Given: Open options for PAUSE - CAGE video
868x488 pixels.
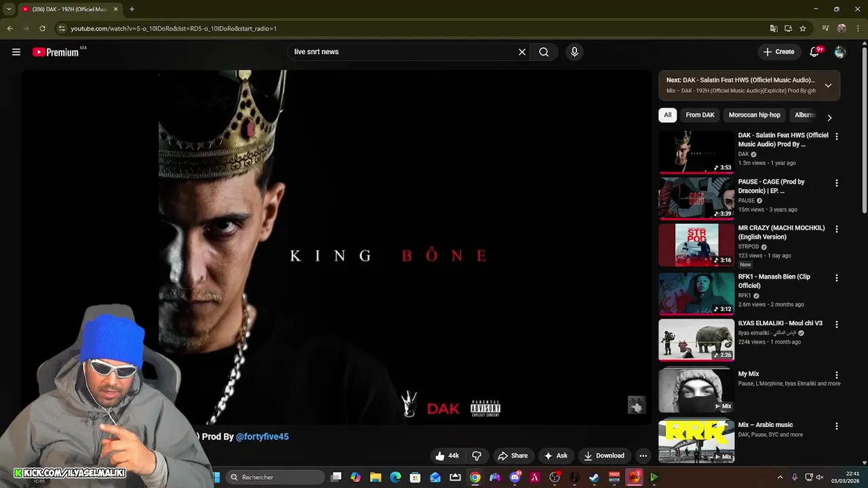Looking at the screenshot, I should pos(836,183).
